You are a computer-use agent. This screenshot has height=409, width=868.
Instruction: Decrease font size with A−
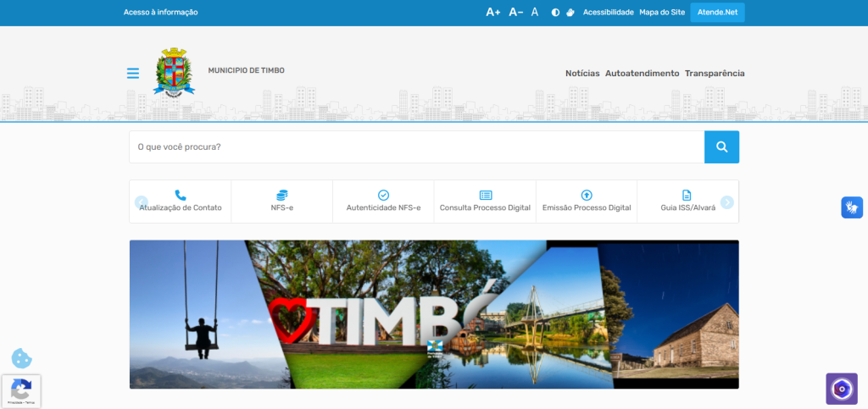click(515, 13)
